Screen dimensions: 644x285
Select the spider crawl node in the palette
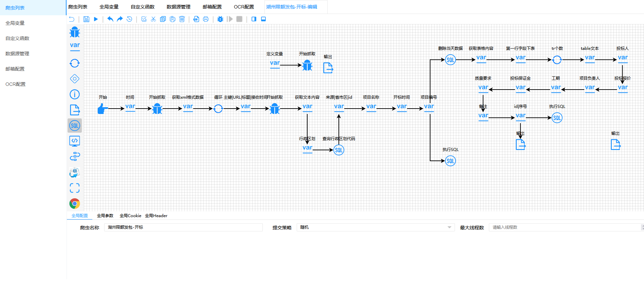(75, 32)
